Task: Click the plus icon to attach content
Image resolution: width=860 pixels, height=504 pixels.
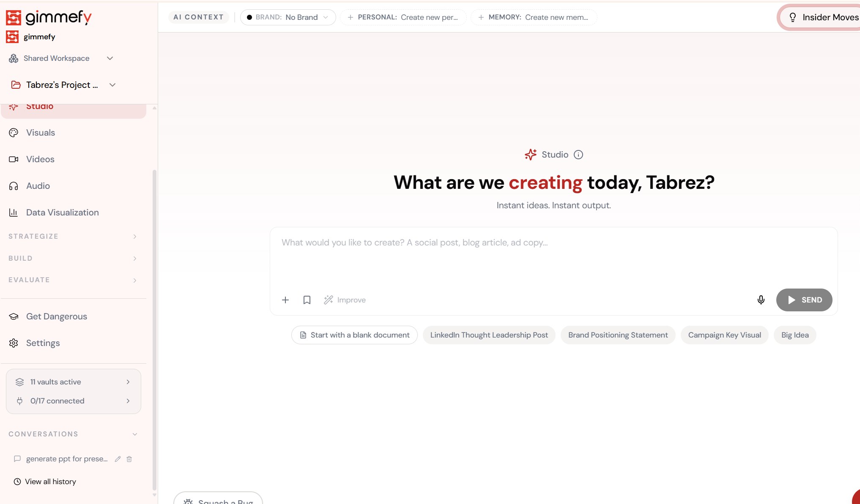Action: coord(285,300)
